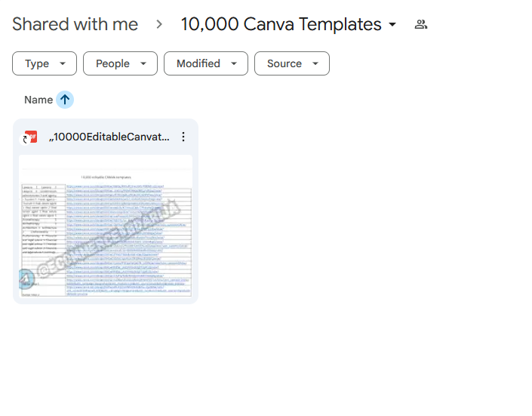Click the 10,000 Canva Templates folder title
532x416 pixels.
(281, 25)
